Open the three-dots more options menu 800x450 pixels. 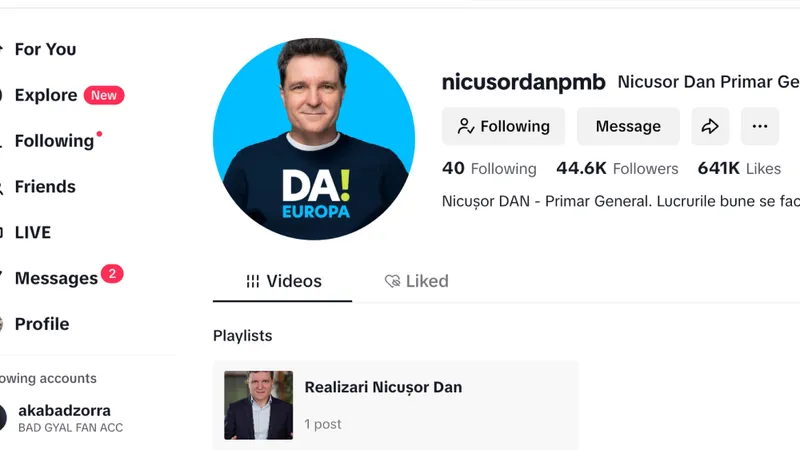(760, 126)
